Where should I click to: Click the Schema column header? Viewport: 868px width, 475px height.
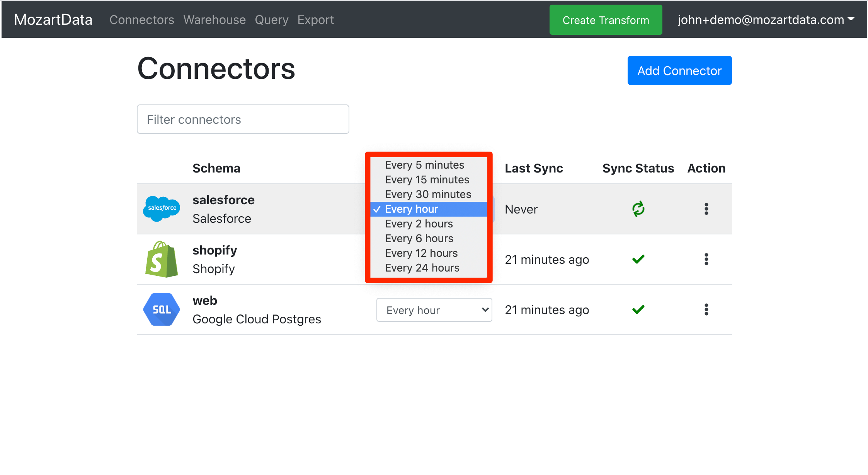[x=216, y=168]
